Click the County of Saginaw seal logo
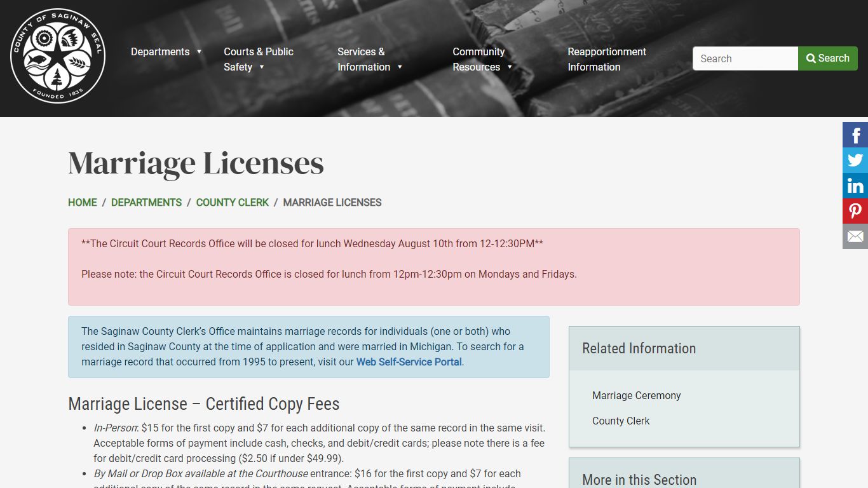The height and width of the screenshot is (488, 868). point(58,56)
